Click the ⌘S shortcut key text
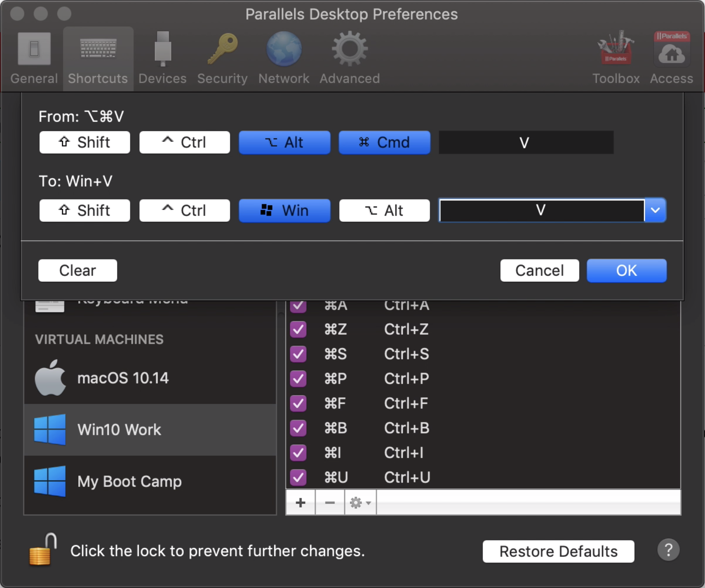Screen dimensions: 705x588 pos(335,353)
